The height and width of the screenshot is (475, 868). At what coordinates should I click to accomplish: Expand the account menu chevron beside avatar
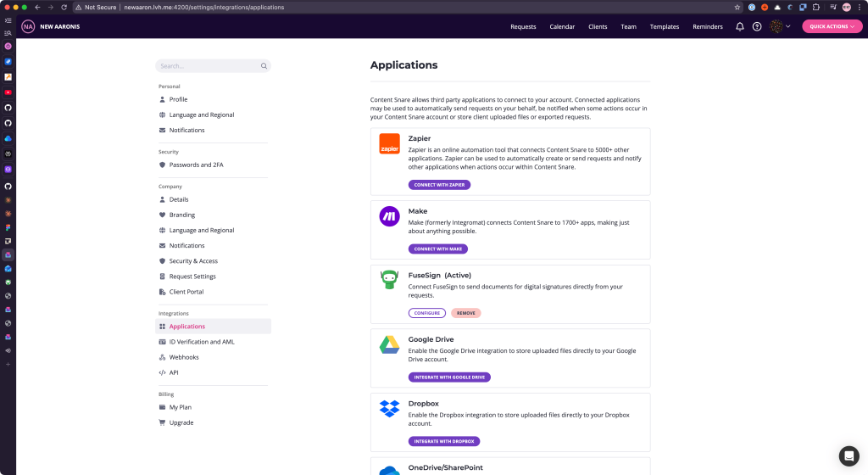[788, 26]
